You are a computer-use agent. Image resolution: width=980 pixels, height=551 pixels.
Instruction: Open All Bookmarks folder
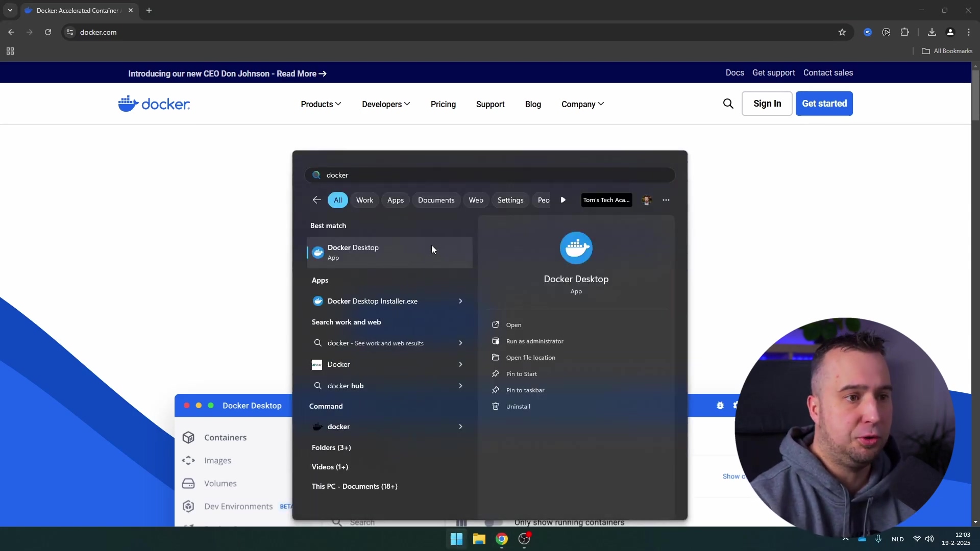[947, 51]
